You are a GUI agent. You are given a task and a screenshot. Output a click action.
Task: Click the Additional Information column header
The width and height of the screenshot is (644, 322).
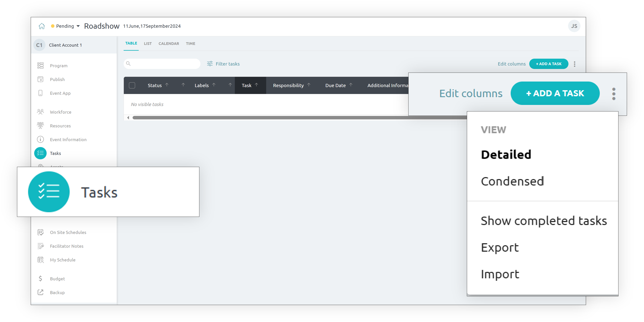(388, 85)
